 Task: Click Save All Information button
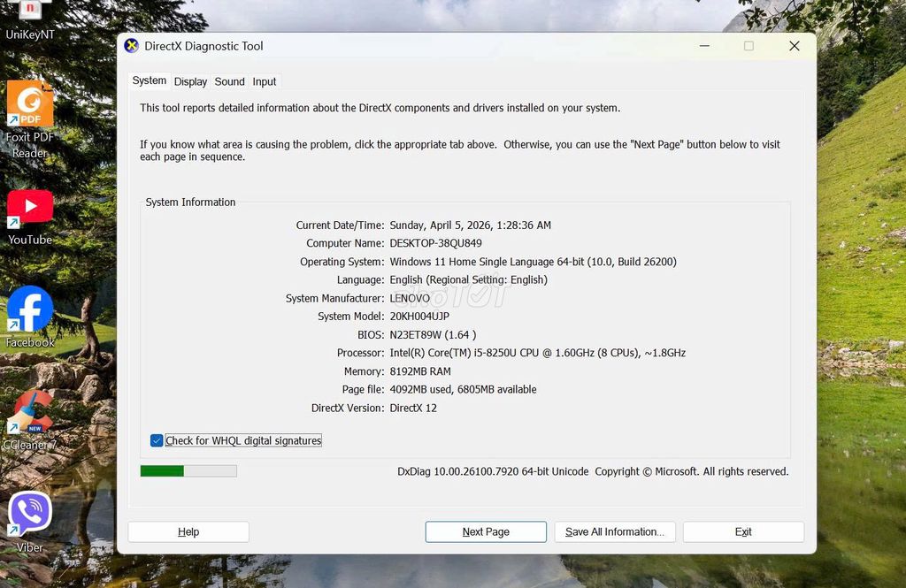pyautogui.click(x=615, y=531)
